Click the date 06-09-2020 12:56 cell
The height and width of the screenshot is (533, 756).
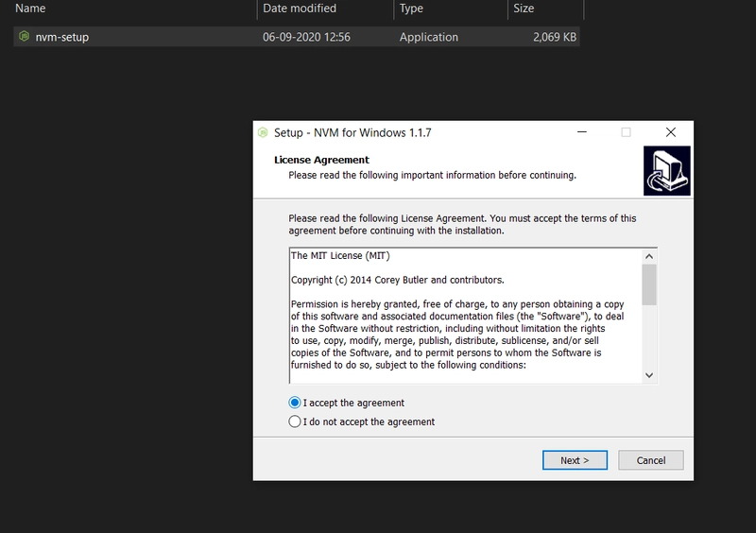(306, 37)
